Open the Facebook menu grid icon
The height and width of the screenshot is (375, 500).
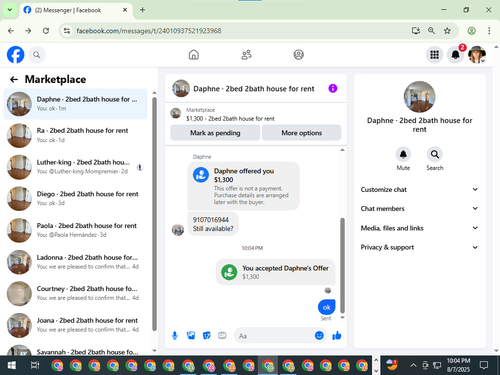(x=434, y=55)
